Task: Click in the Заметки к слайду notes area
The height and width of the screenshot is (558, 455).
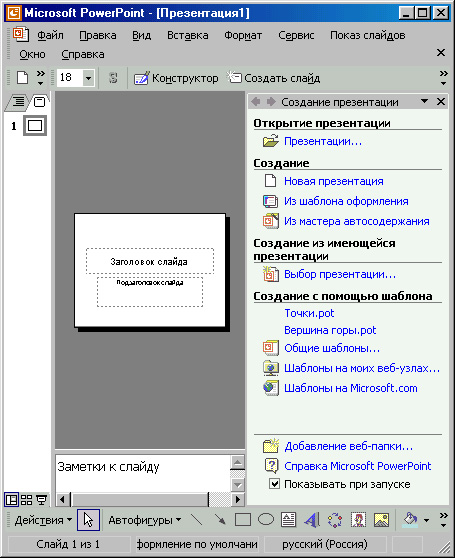Action: (x=142, y=473)
